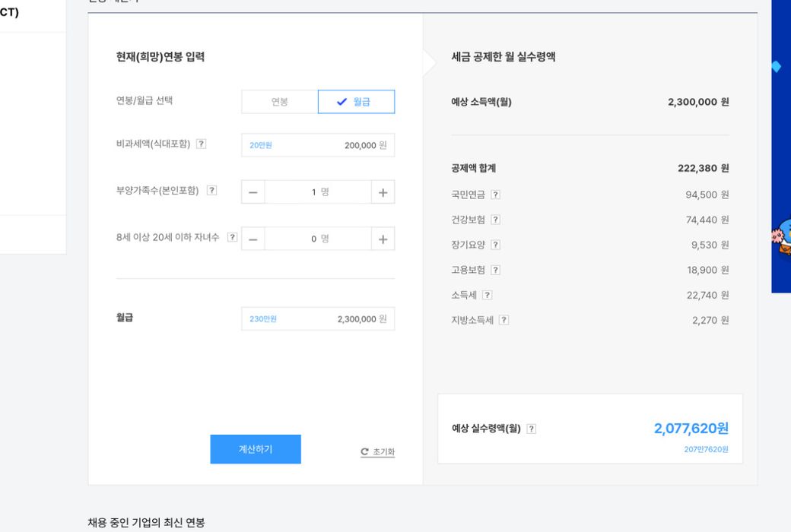Increase 부양가족수 with the plus button
This screenshot has height=532, width=791.
[x=383, y=192]
